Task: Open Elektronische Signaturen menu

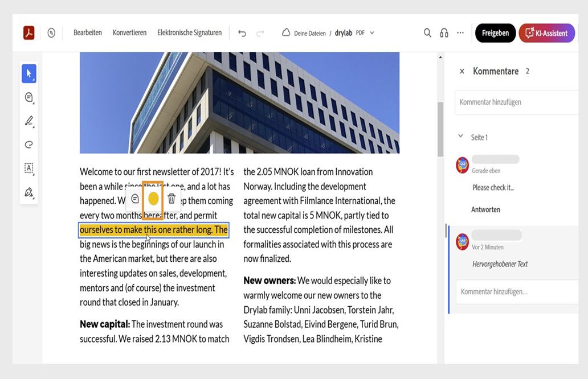Action: 189,32
